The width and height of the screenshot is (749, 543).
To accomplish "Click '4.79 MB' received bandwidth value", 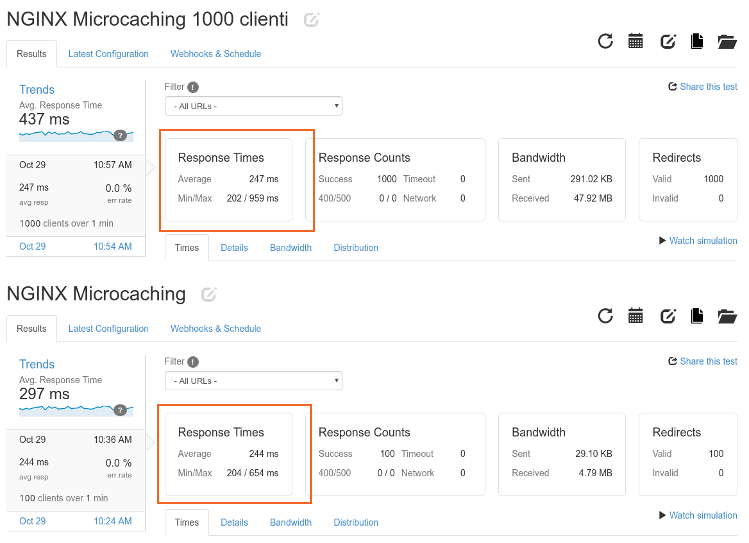I will (595, 473).
